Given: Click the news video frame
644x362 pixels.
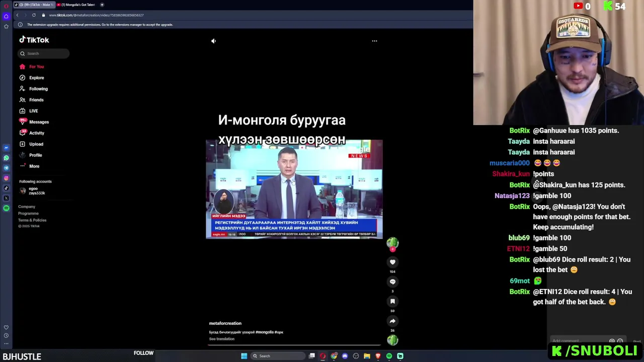Looking at the screenshot, I should pos(294,189).
